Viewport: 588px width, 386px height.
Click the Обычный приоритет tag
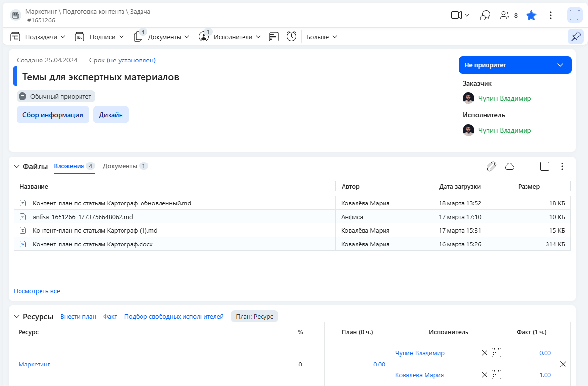coord(56,96)
